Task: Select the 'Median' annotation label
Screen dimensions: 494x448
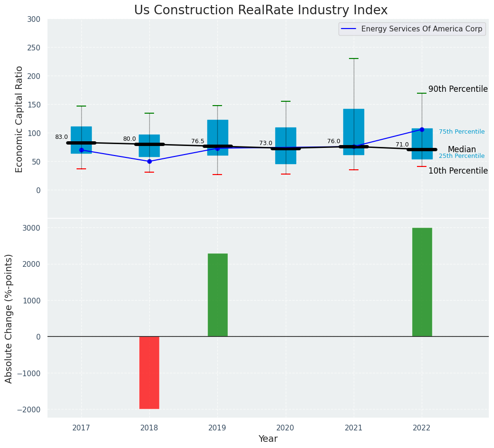Action: [x=461, y=149]
